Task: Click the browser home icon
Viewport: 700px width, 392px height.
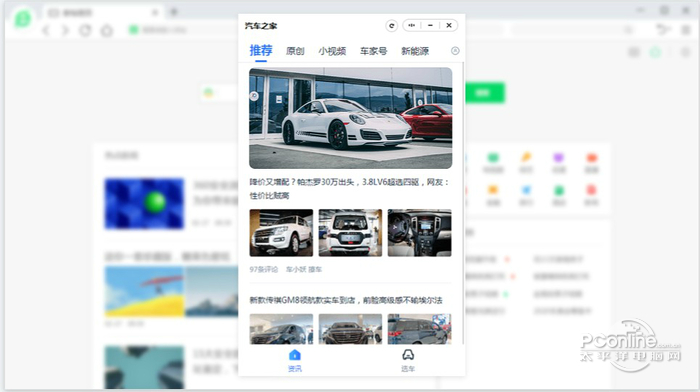Action: point(107,30)
